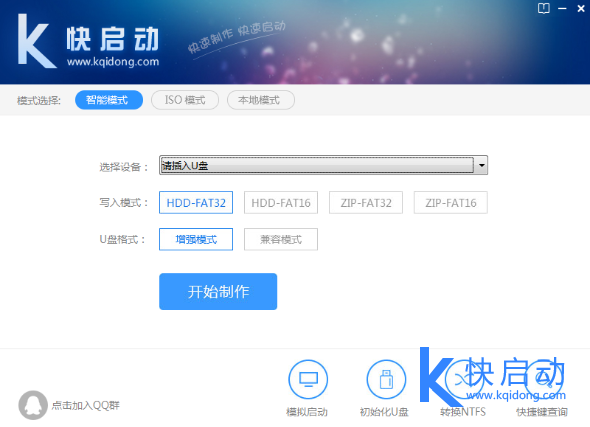Open the 快捷键查询 tool icon
Screen dimensions: 590x427
coord(543,379)
